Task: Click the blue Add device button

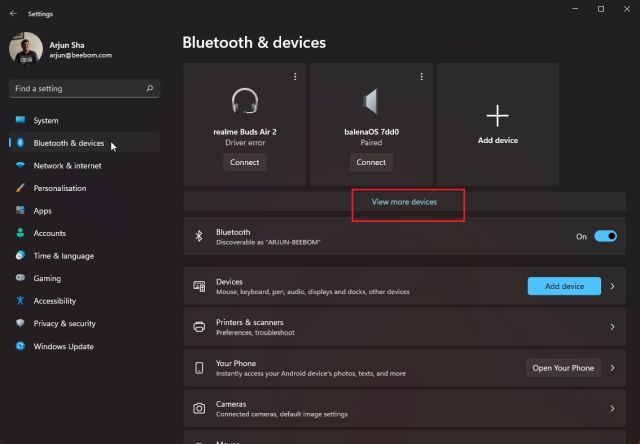Action: pos(564,286)
